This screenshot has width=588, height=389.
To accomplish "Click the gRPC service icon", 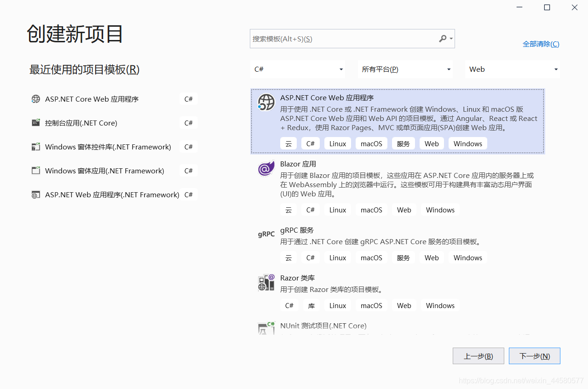I will [266, 234].
